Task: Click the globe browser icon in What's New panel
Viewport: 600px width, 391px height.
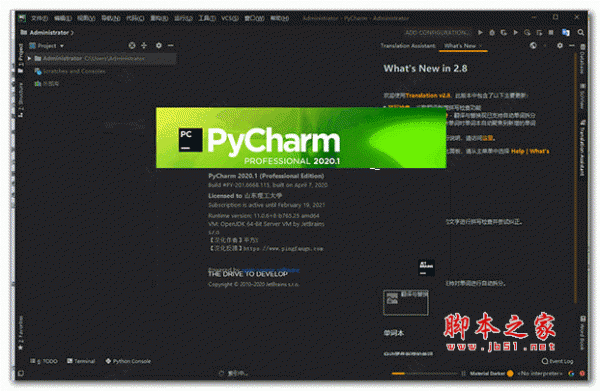Action: (x=533, y=46)
